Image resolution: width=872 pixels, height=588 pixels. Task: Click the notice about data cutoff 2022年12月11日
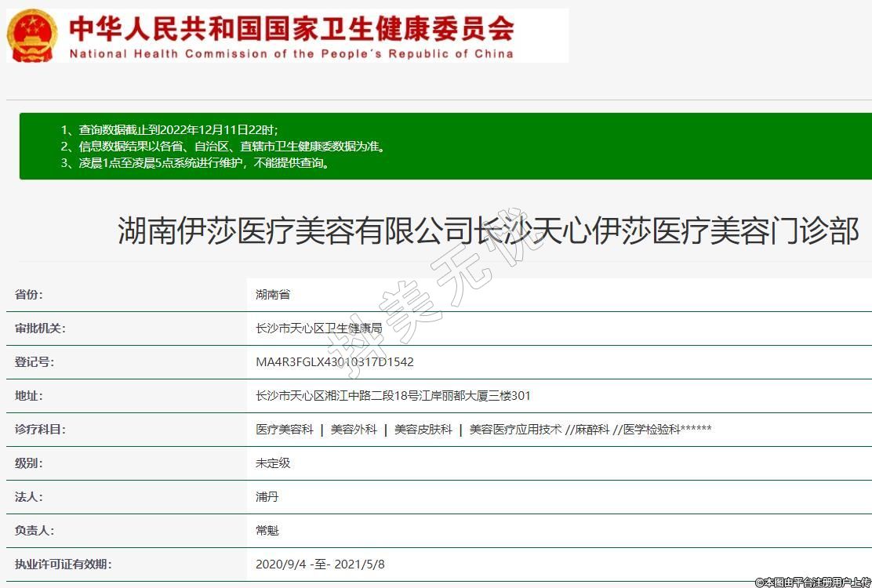tap(169, 130)
